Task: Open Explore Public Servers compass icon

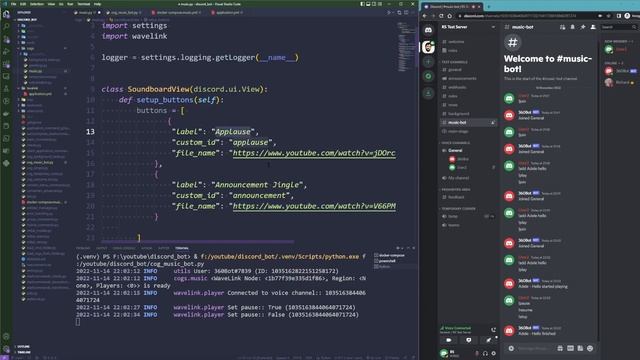Action: [x=428, y=76]
